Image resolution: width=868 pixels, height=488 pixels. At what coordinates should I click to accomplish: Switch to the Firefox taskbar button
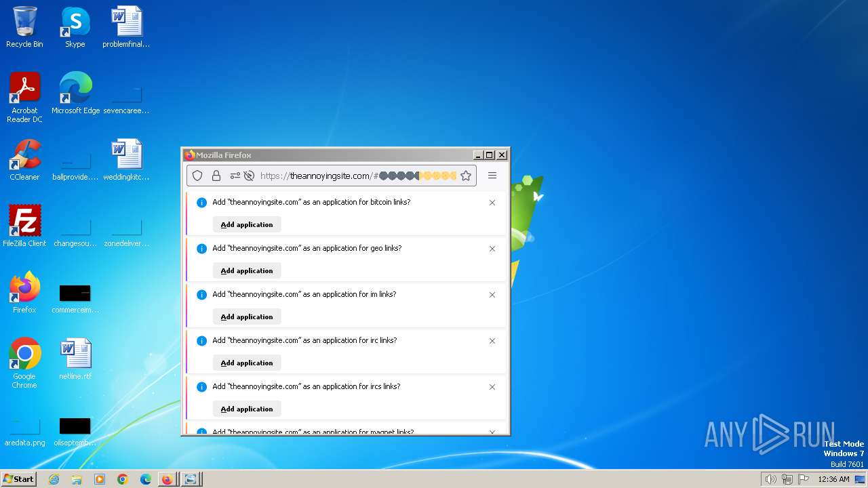click(x=167, y=479)
